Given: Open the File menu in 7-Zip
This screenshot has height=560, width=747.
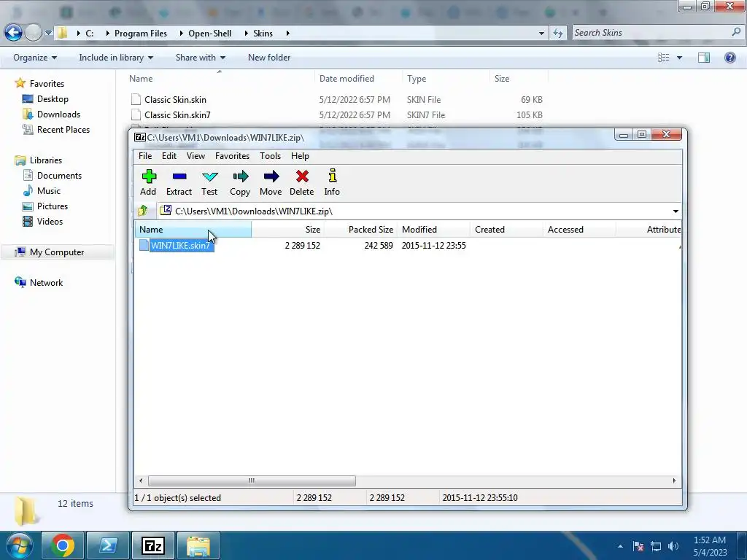Looking at the screenshot, I should coord(145,156).
